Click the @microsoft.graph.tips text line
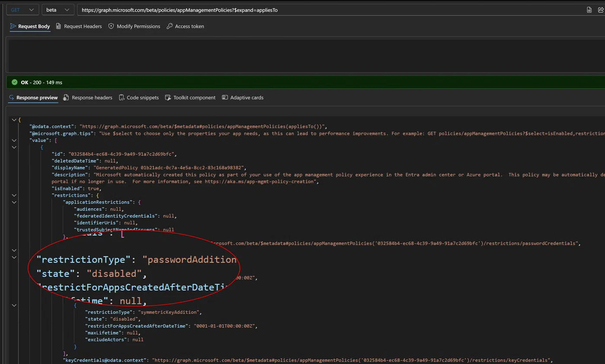 point(317,133)
